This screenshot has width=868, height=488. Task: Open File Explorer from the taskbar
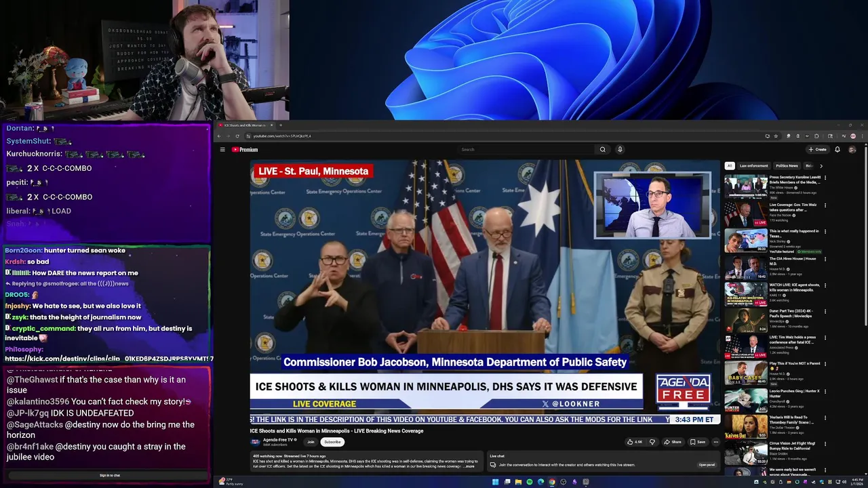(x=518, y=482)
